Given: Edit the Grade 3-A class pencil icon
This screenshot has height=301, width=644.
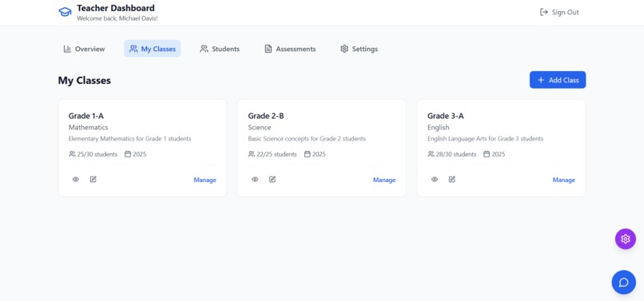Looking at the screenshot, I should pyautogui.click(x=451, y=179).
